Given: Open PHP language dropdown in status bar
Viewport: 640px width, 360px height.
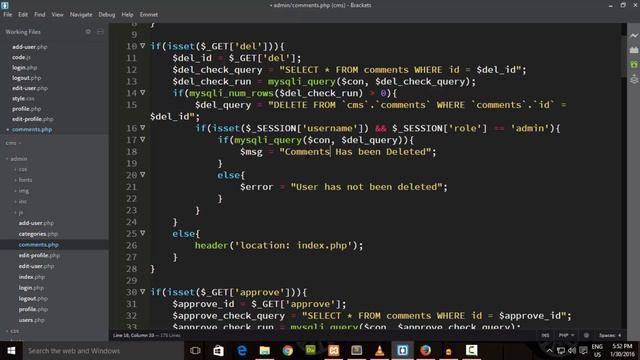Looking at the screenshot, I should 566,335.
